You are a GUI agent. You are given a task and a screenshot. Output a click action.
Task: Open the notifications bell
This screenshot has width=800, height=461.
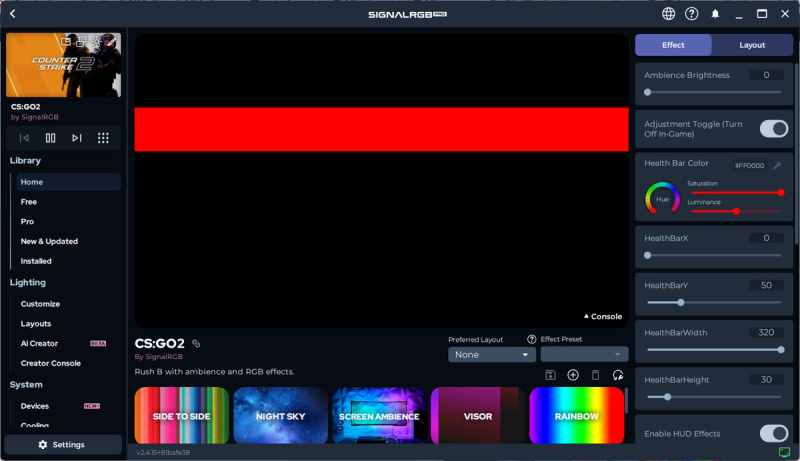point(715,14)
